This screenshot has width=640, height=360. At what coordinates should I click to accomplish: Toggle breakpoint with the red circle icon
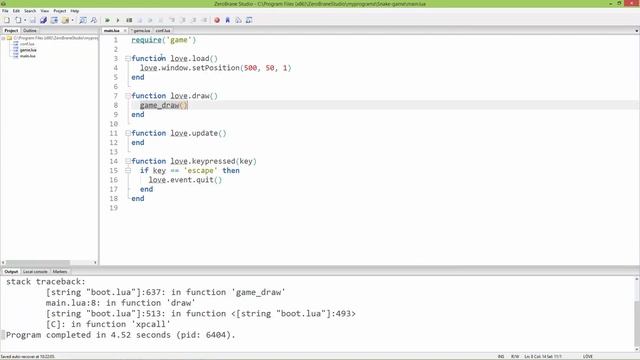[217, 20]
